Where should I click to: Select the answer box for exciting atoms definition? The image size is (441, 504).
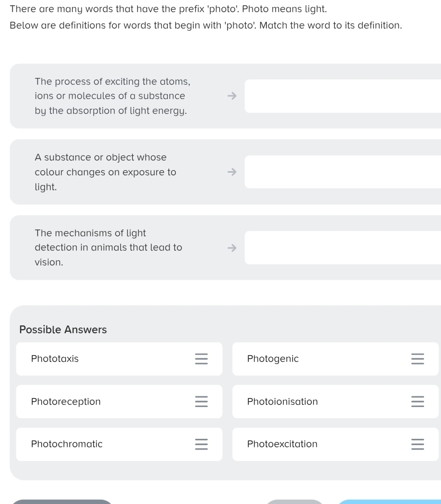pyautogui.click(x=343, y=96)
